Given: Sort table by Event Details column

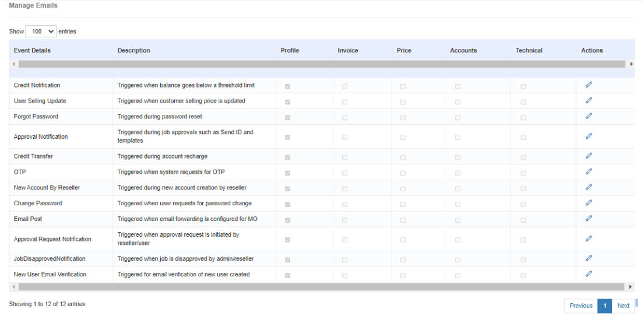Looking at the screenshot, I should (32, 51).
